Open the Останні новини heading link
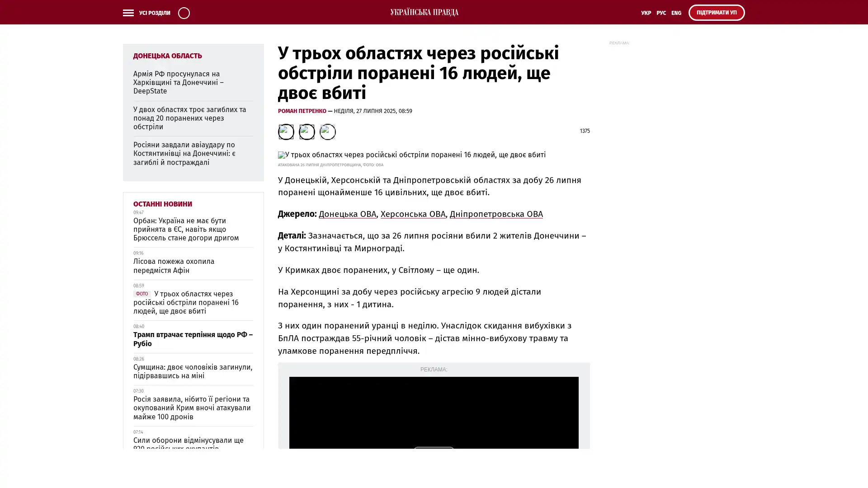This screenshot has width=868, height=488. (x=162, y=204)
